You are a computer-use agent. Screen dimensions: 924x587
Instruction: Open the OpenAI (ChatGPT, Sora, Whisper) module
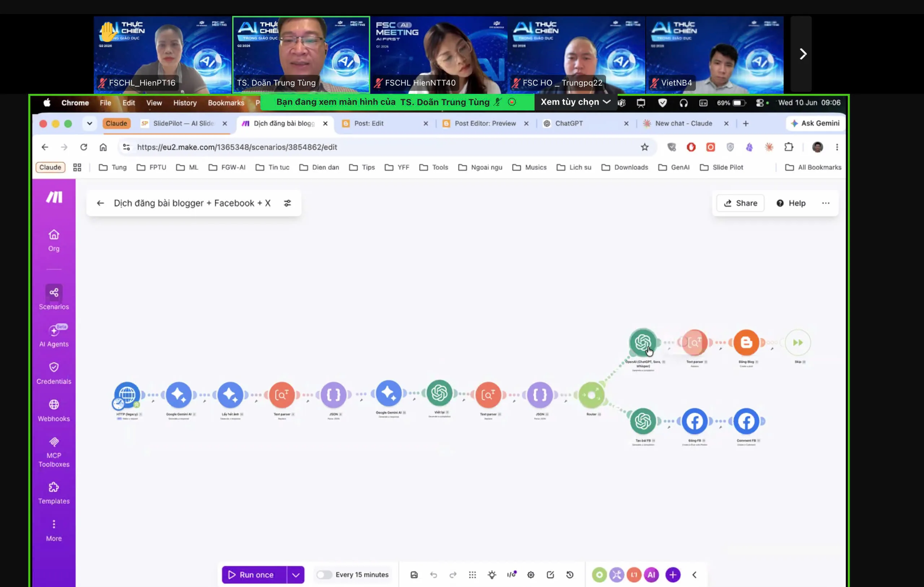(x=643, y=342)
